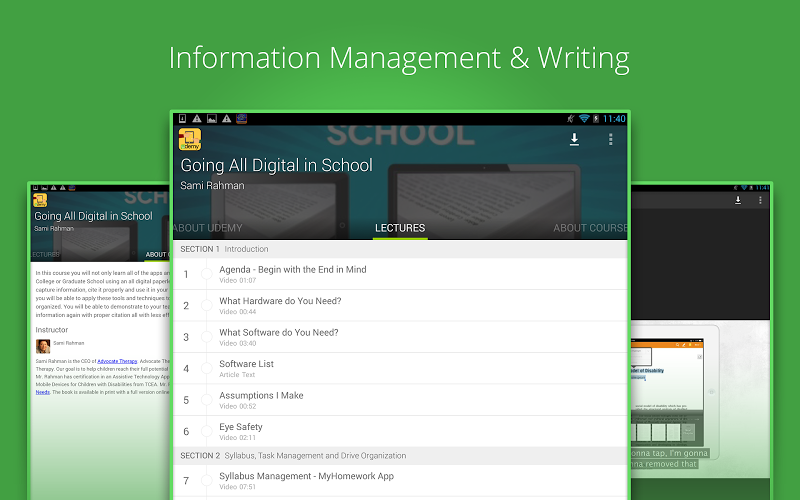This screenshot has width=800, height=500.
Task: Toggle completion circle for lecture 3
Action: tap(207, 337)
